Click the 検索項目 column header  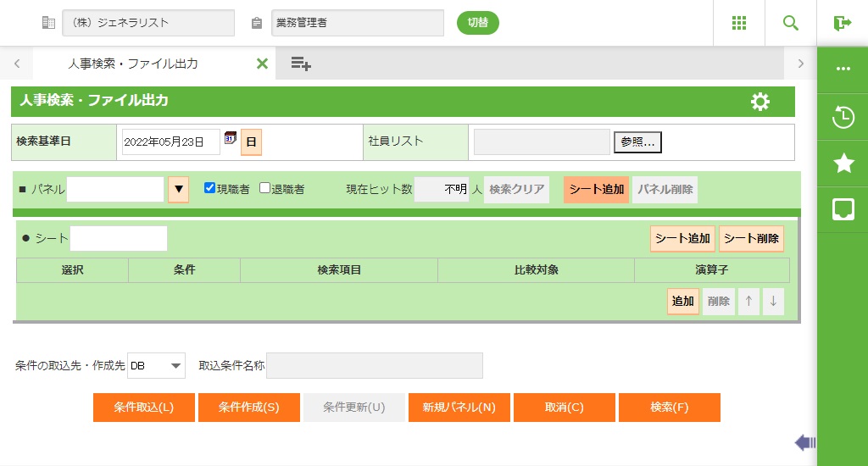[x=339, y=270]
